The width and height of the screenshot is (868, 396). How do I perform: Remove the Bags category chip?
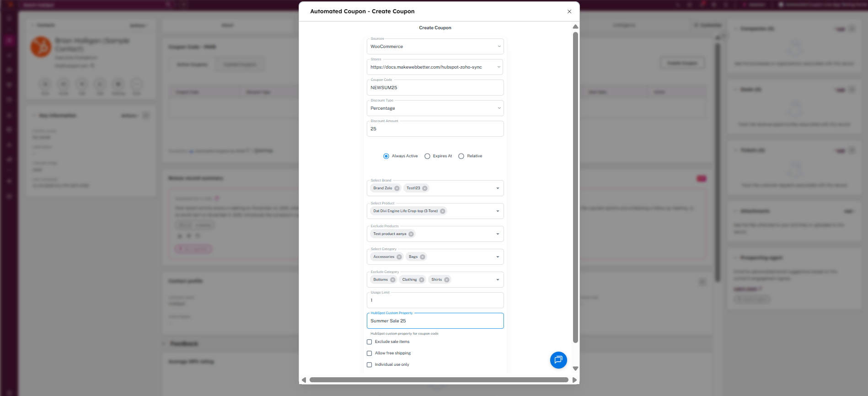click(x=423, y=257)
